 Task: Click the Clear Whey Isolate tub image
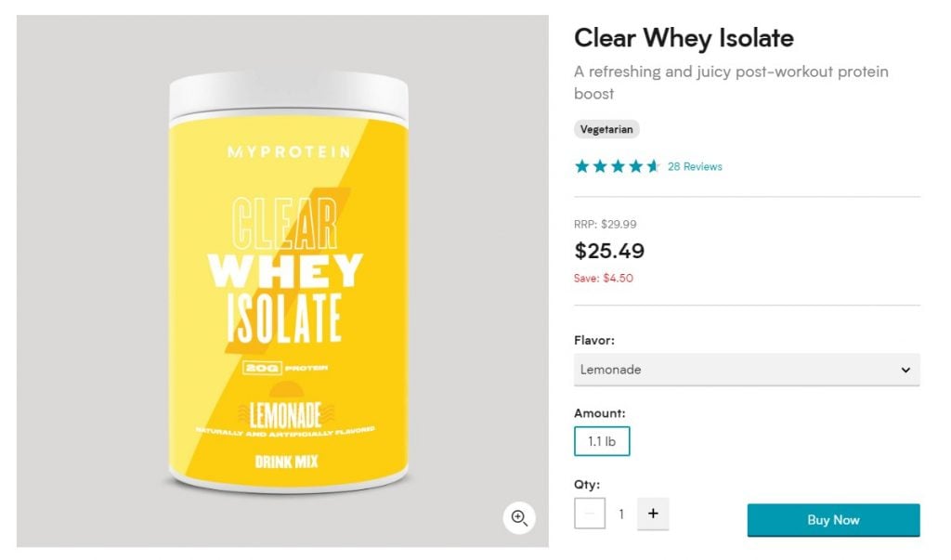[288, 282]
